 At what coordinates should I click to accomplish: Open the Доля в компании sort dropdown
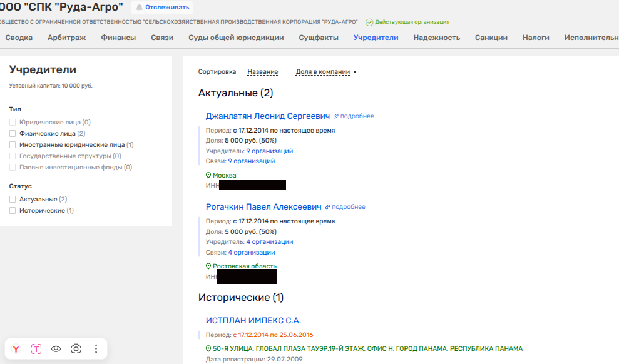click(325, 72)
